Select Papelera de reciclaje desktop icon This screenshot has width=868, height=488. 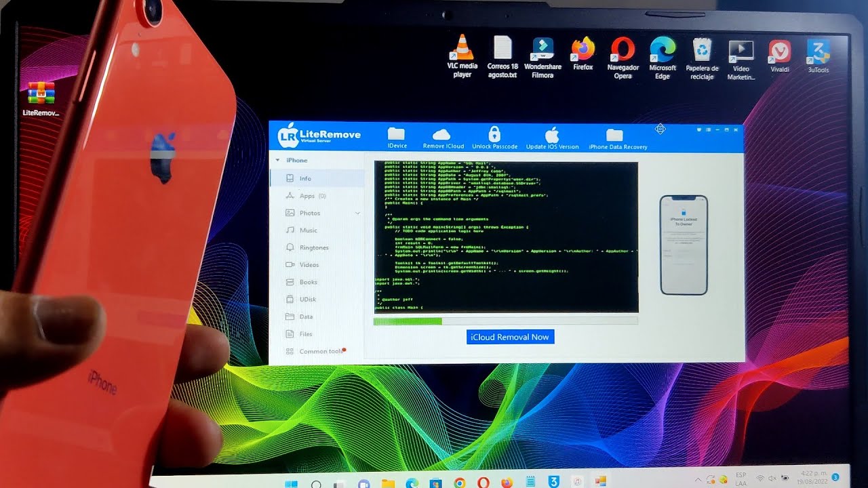coord(702,59)
